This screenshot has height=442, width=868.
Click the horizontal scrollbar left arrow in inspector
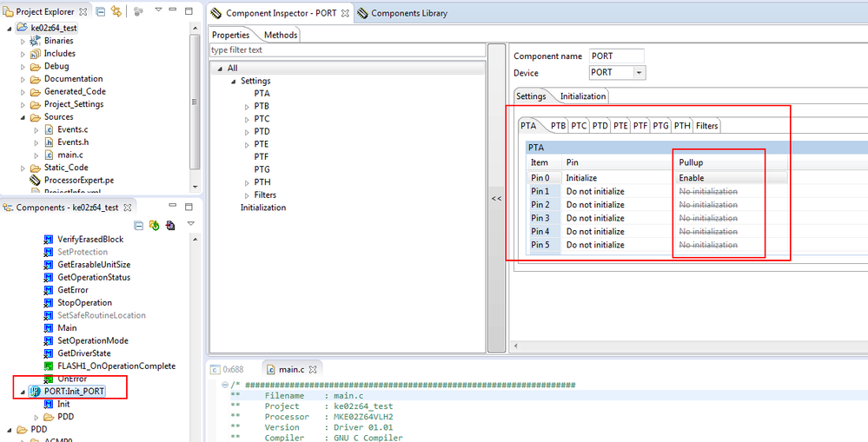pos(516,346)
